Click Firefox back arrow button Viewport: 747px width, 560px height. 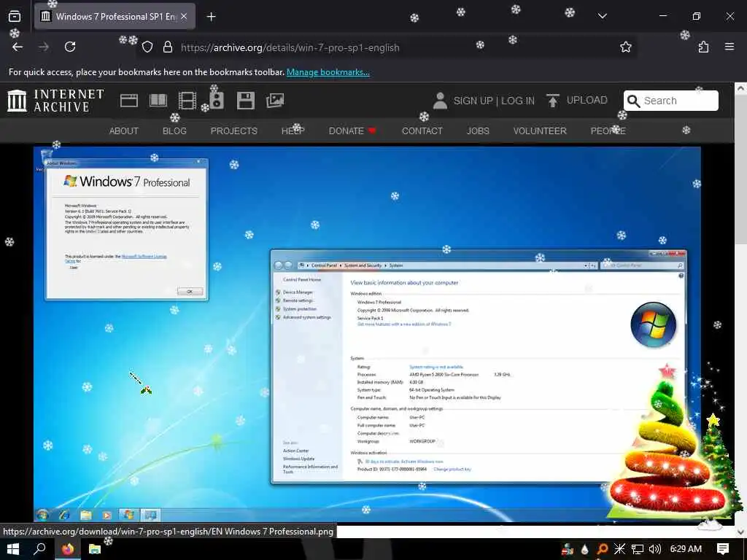[18, 47]
